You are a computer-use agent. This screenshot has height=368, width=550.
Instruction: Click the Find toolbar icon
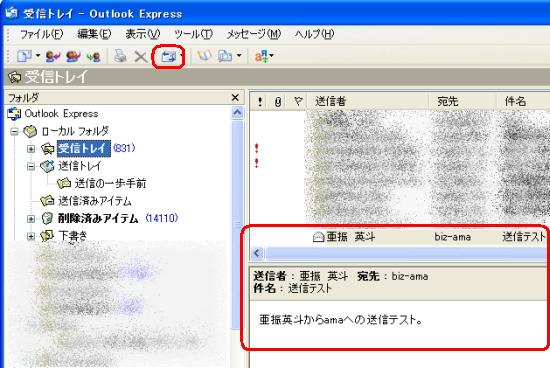tap(225, 56)
